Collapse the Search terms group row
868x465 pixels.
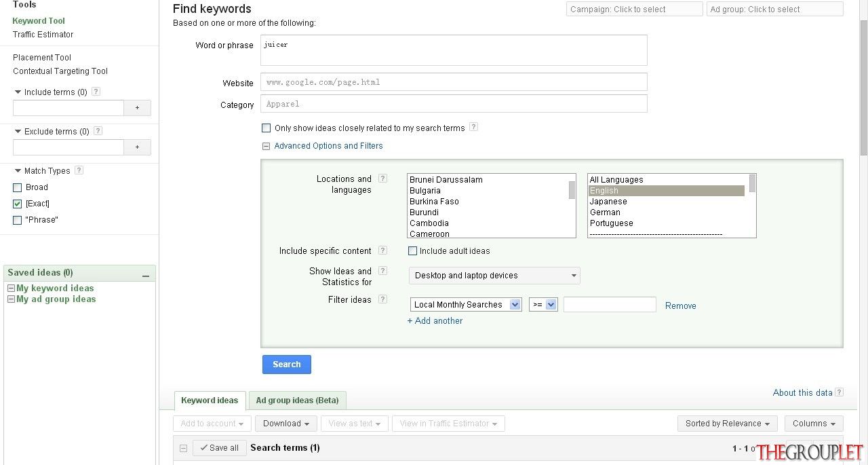click(x=183, y=448)
